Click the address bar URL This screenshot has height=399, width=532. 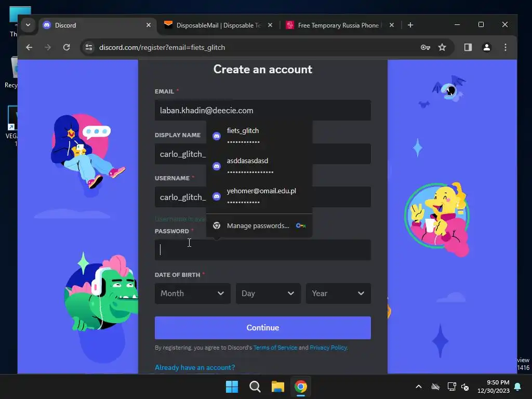coord(162,47)
